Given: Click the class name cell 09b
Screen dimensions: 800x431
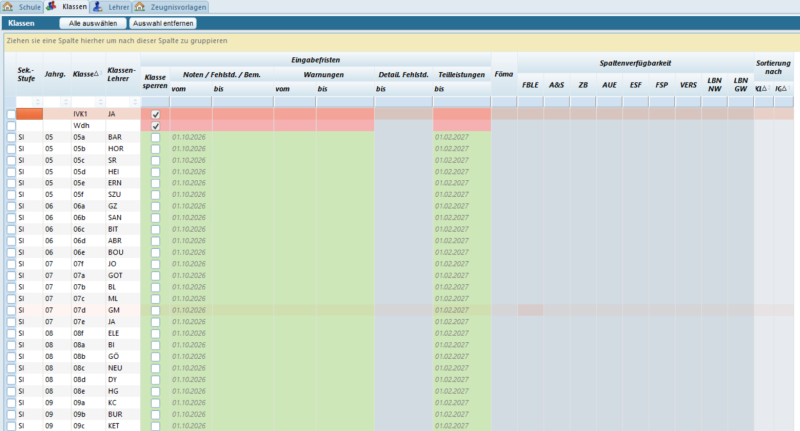Looking at the screenshot, I should pyautogui.click(x=79, y=415).
